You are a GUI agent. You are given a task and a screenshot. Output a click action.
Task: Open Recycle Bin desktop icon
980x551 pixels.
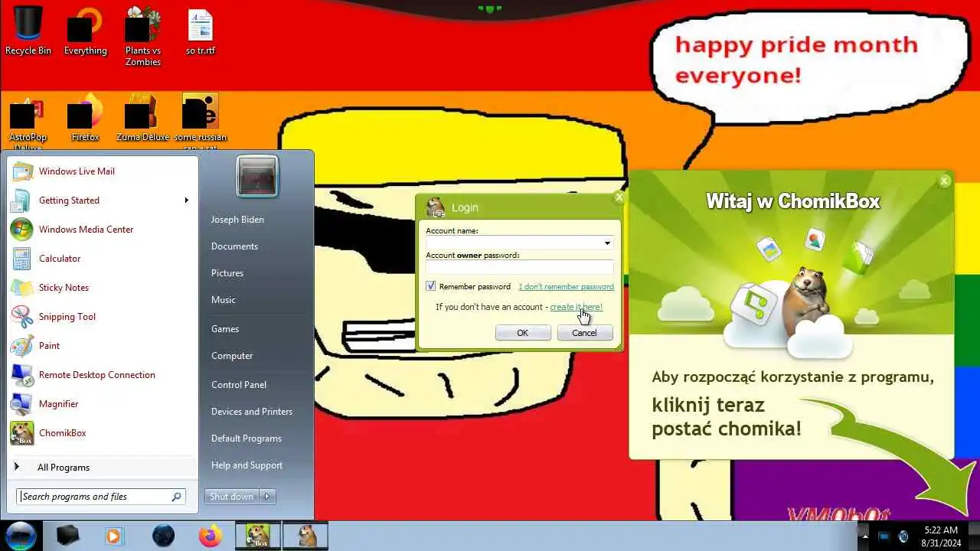28,31
